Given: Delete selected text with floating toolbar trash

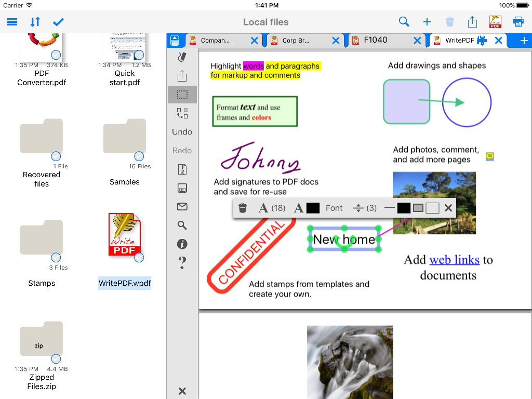Looking at the screenshot, I should click(243, 208).
